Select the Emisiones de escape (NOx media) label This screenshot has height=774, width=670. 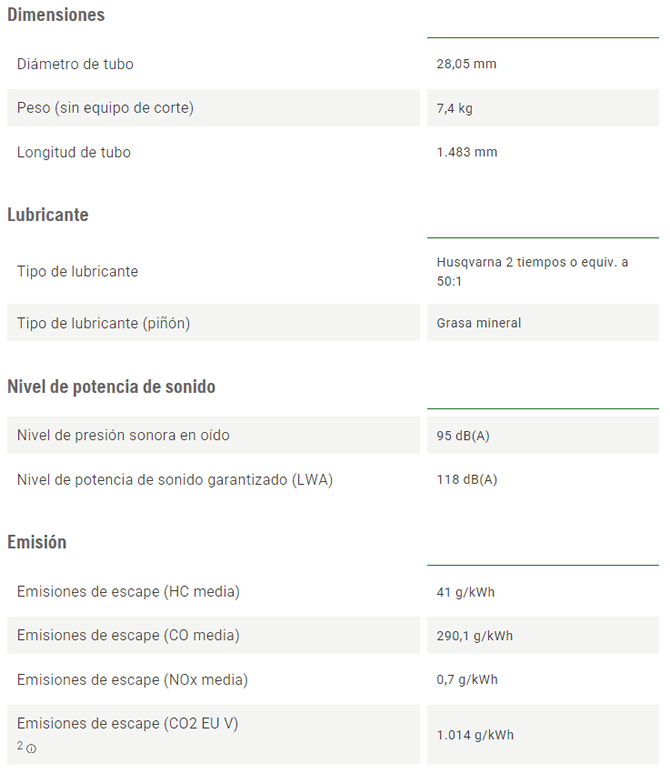click(x=132, y=679)
